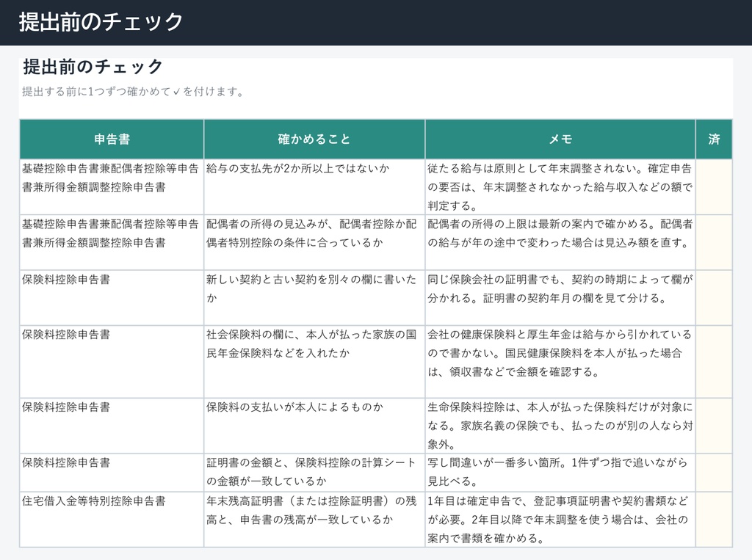Click 基礎控除申告書 cell in the 給与の支払先 row
This screenshot has width=752, height=560.
[112, 186]
